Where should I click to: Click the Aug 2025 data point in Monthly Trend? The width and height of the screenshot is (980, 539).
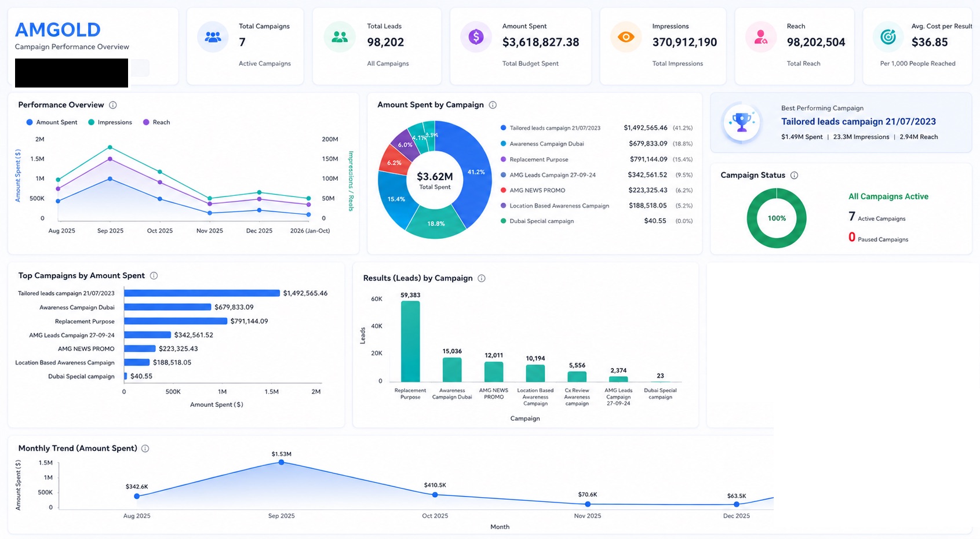tap(137, 496)
